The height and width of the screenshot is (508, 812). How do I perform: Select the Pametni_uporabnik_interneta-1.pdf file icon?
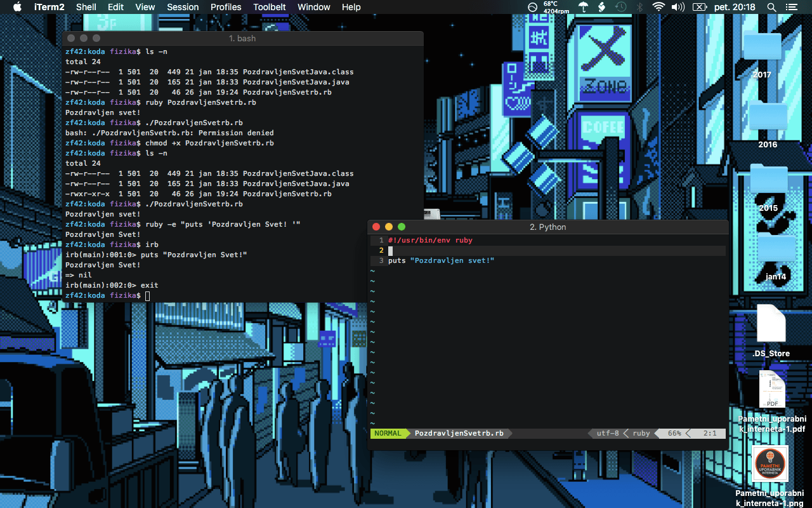tap(772, 389)
